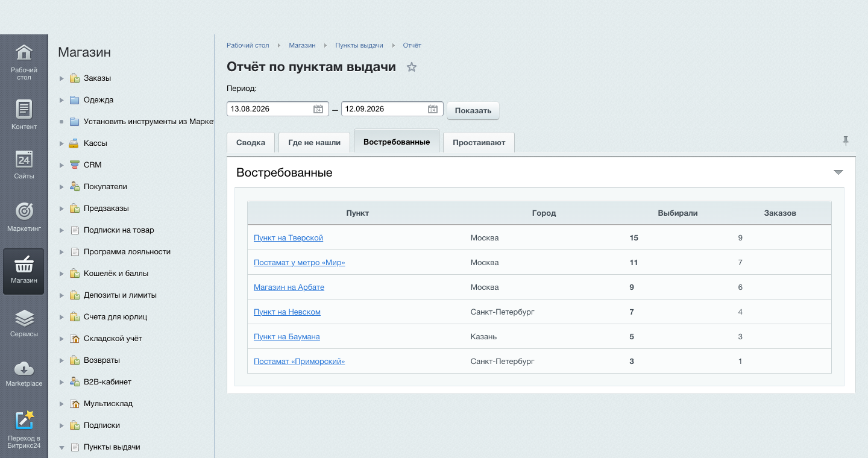The height and width of the screenshot is (458, 868).
Task: Open the Рабочий стол sidebar section
Action: coord(24,63)
